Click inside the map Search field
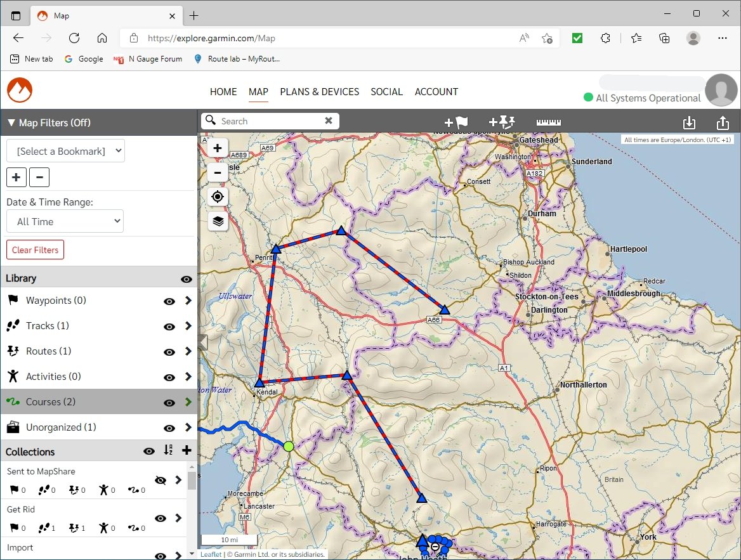 [x=270, y=121]
